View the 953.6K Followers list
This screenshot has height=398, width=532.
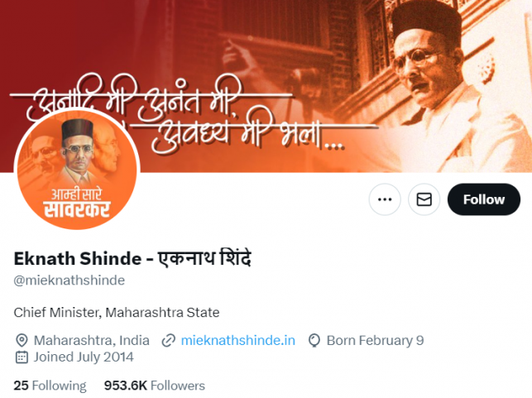(155, 386)
